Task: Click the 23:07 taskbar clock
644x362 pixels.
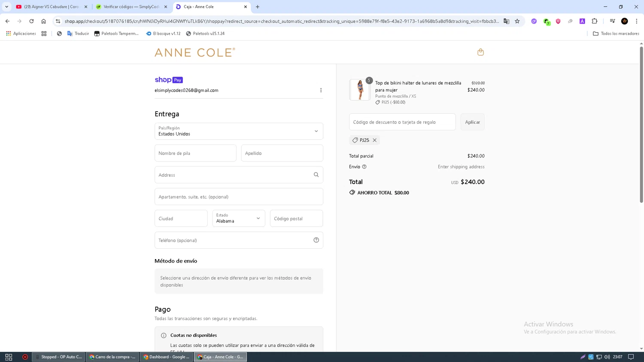Action: point(617,357)
